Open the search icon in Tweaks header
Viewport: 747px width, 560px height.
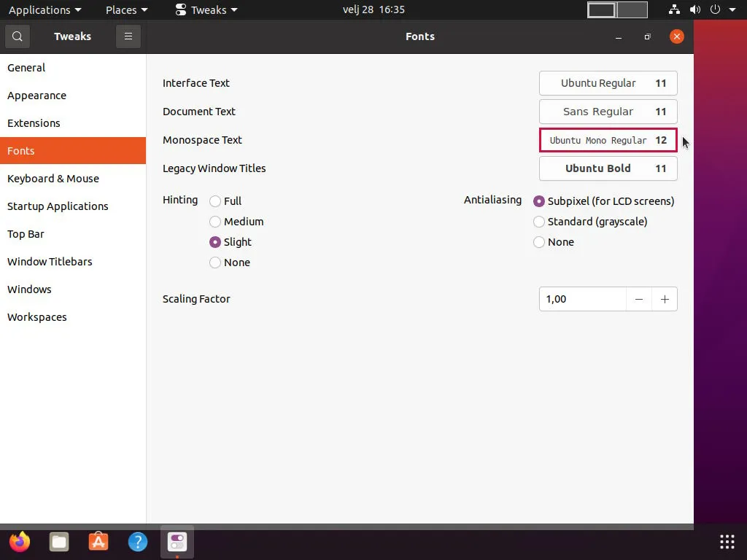point(17,36)
